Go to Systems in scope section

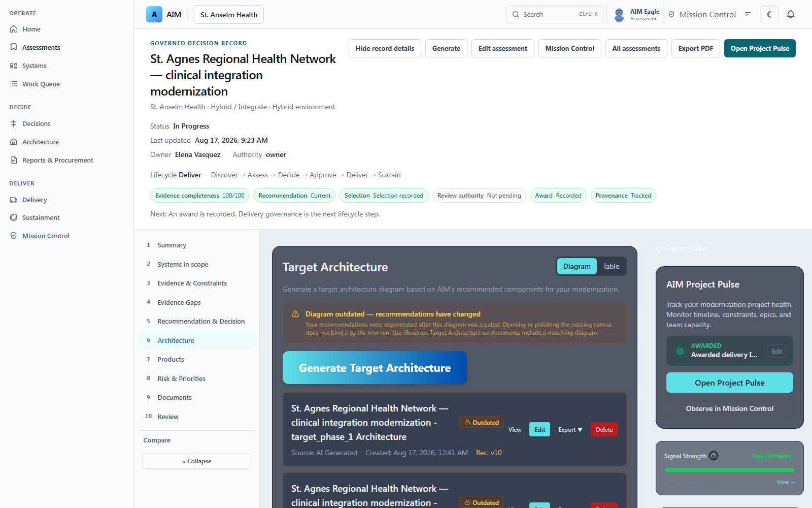click(x=196, y=264)
